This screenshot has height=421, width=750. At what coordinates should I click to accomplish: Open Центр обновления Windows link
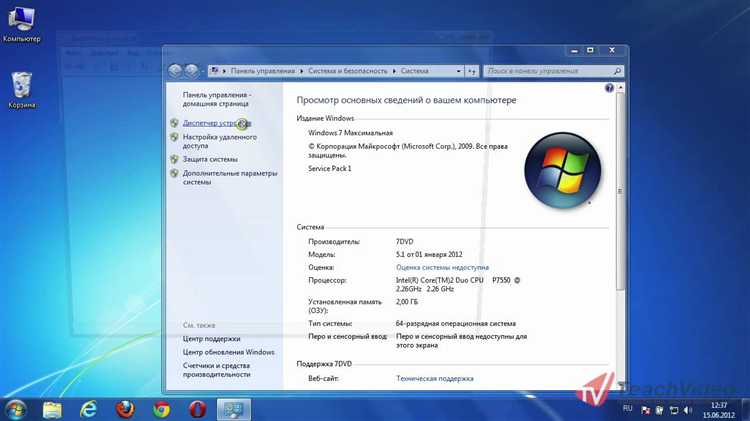click(x=228, y=352)
